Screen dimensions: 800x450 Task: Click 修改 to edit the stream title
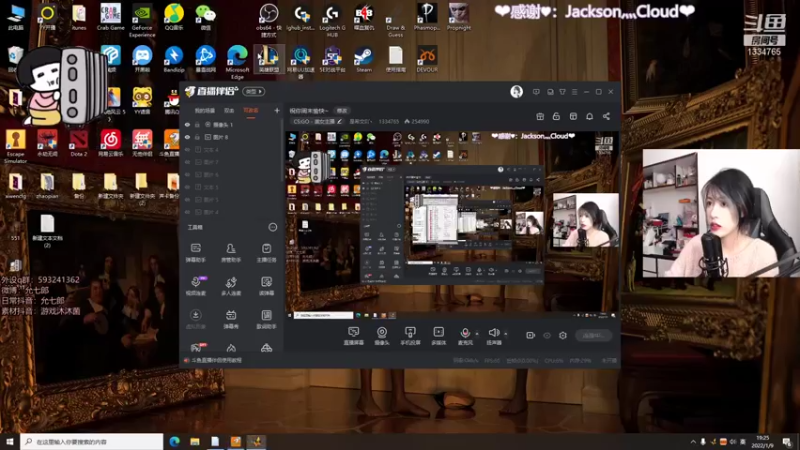[x=342, y=111]
